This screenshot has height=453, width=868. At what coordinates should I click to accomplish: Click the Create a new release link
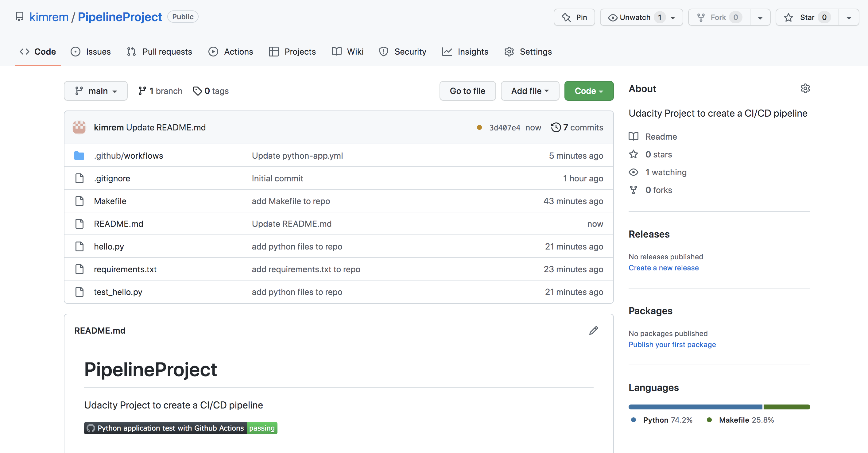664,268
